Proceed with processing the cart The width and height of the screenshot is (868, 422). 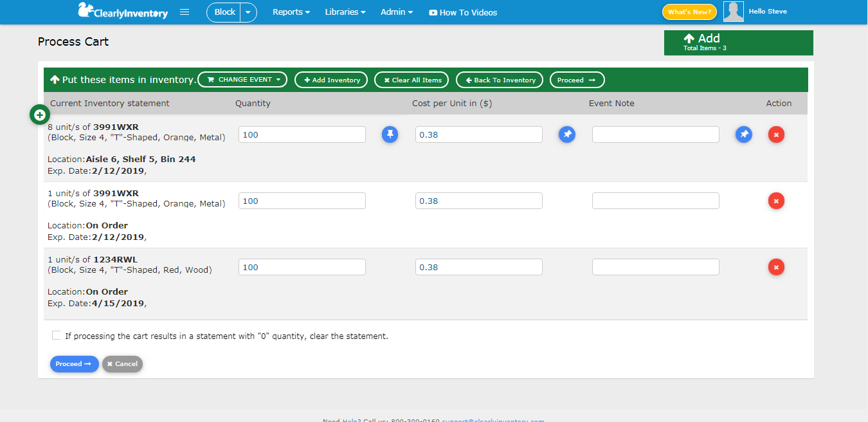click(74, 364)
